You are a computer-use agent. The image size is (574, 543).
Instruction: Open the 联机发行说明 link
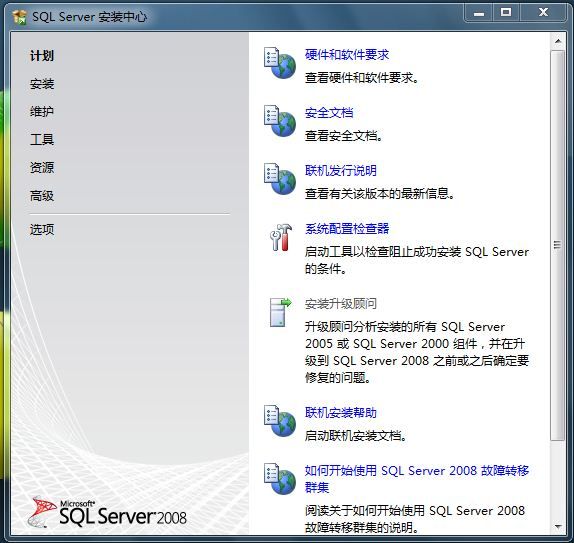pos(340,171)
